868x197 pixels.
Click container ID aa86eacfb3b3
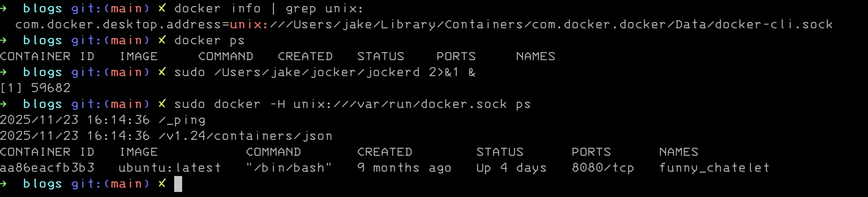[x=47, y=168]
